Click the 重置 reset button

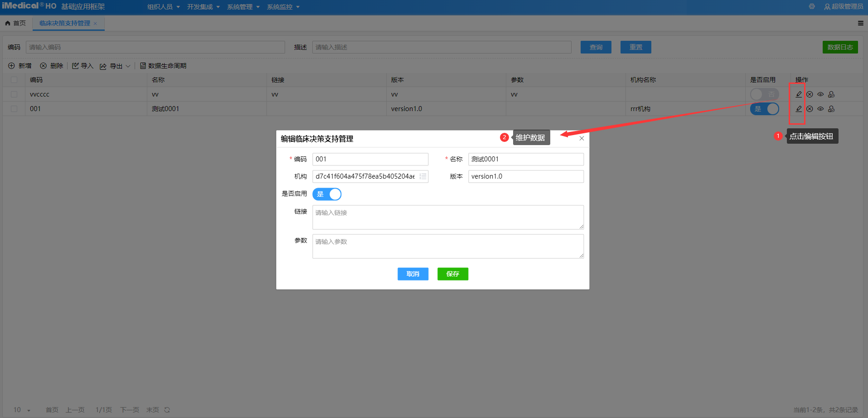tap(635, 47)
